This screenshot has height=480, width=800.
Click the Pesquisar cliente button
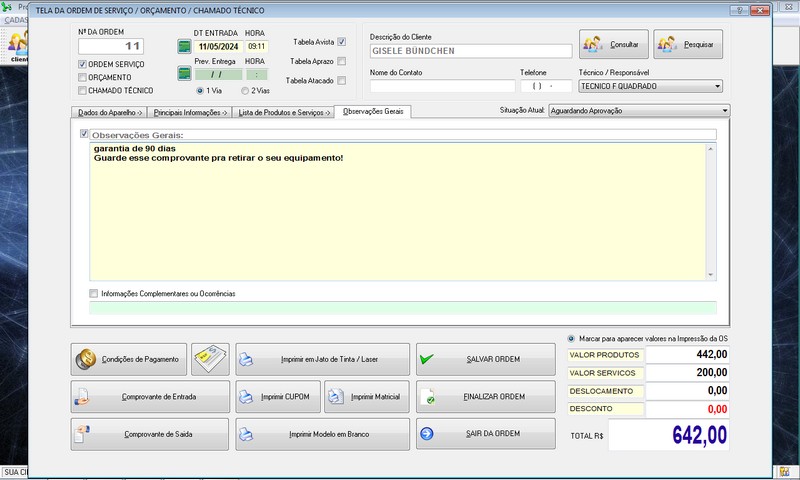(x=688, y=44)
